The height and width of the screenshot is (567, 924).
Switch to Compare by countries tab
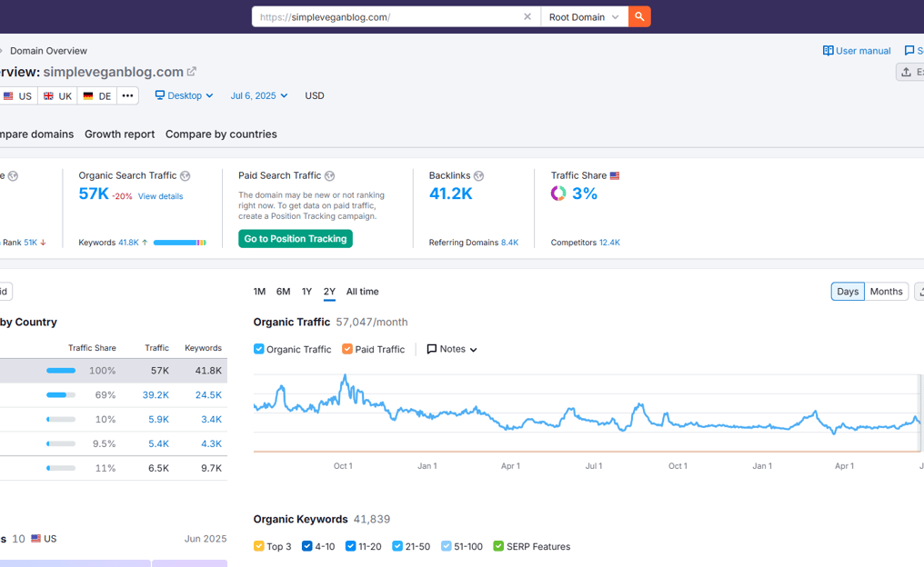coord(221,134)
